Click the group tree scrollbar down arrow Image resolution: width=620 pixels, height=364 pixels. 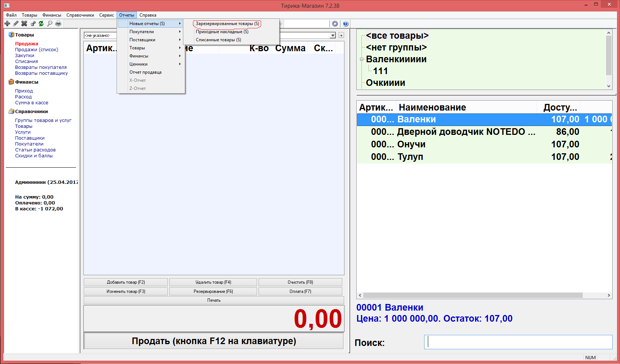tap(609, 86)
